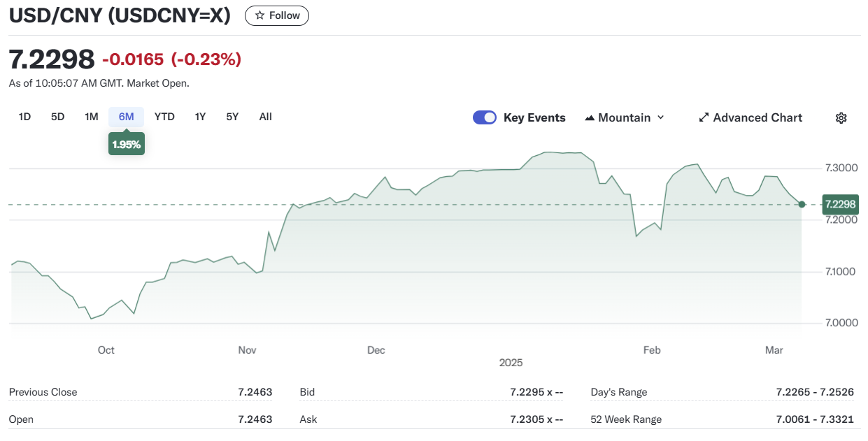
Task: Click the current price dot on chart
Action: pos(802,204)
